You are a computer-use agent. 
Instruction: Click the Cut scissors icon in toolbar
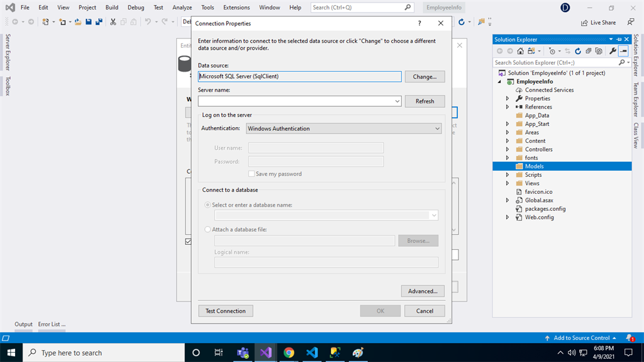113,21
